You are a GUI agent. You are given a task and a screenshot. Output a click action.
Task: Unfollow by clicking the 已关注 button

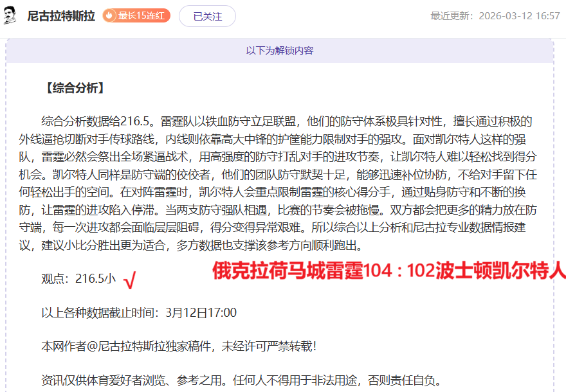[x=206, y=13]
